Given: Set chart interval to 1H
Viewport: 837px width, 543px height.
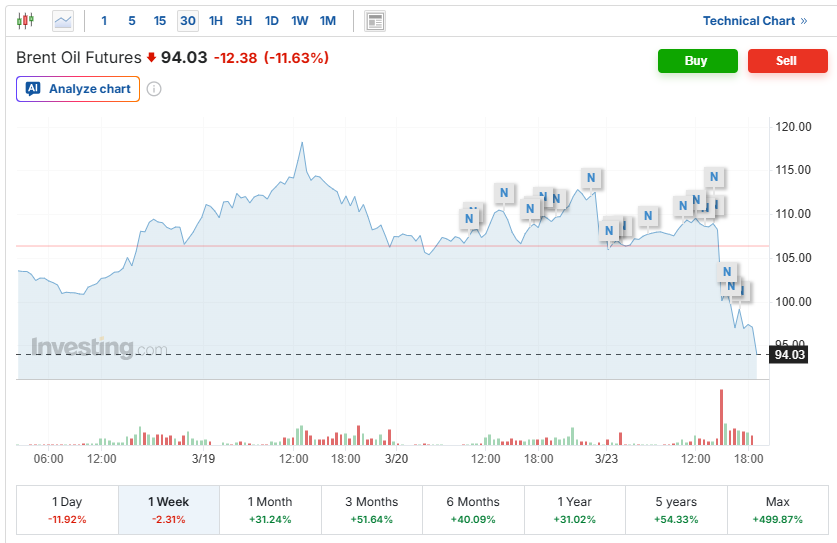Looking at the screenshot, I should pyautogui.click(x=216, y=20).
